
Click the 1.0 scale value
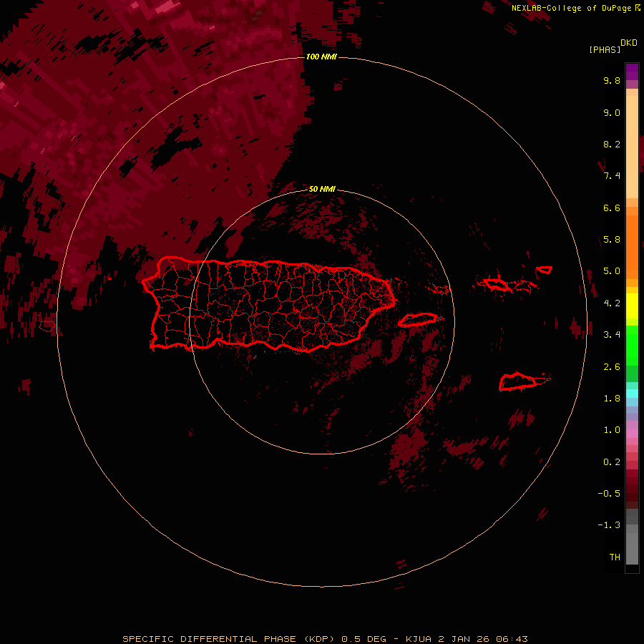[x=612, y=430]
